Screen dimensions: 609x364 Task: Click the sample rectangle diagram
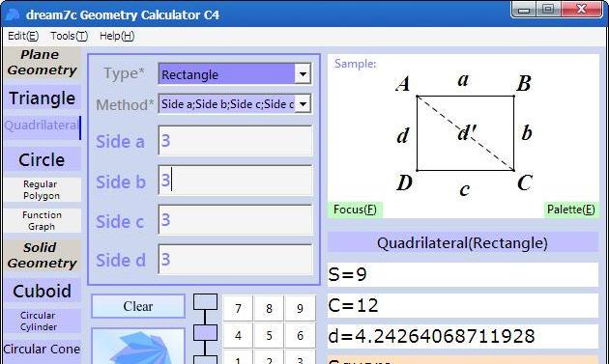[x=465, y=133]
